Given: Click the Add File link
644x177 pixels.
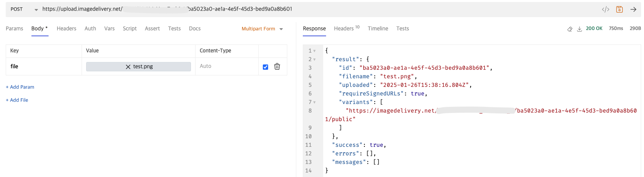Looking at the screenshot, I should coord(17,100).
